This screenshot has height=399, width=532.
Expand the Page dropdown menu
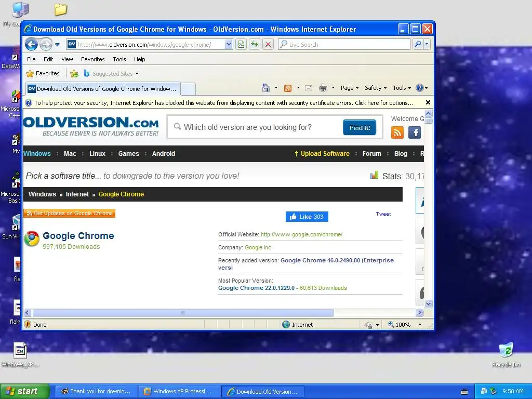350,88
